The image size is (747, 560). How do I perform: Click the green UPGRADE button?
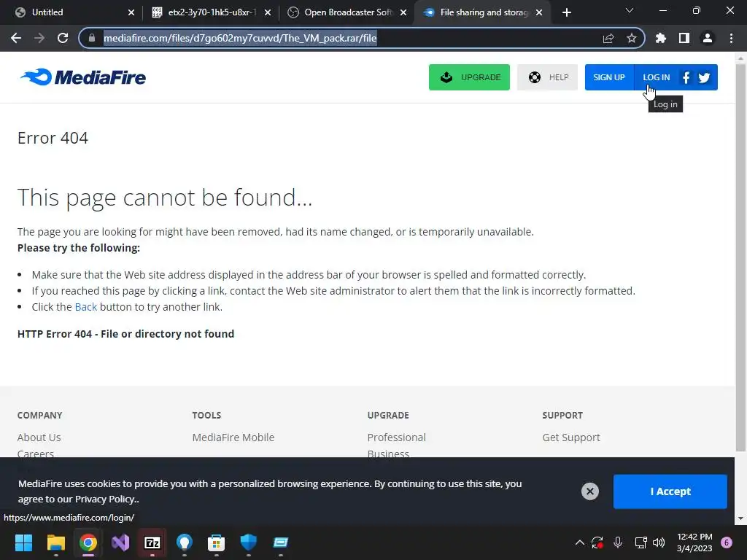469,77
